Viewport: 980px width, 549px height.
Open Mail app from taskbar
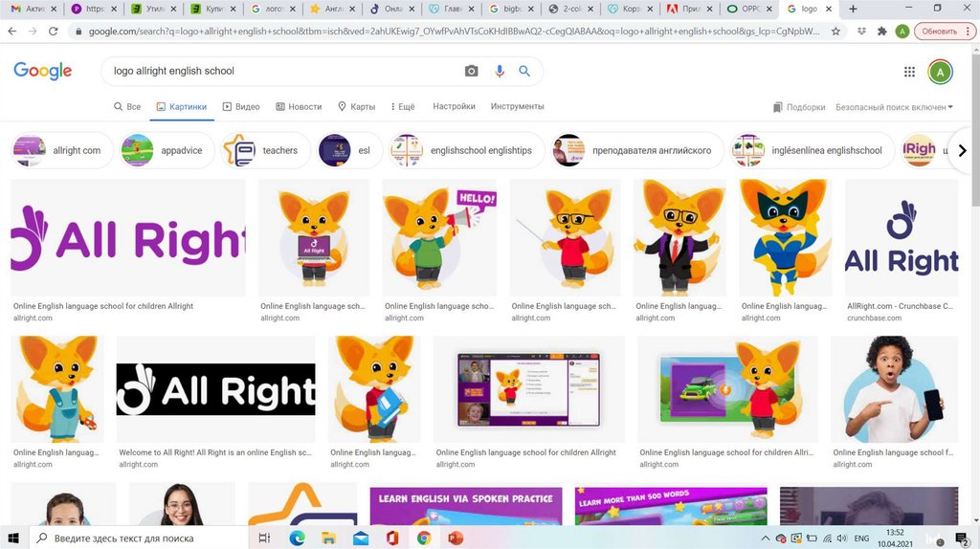[361, 538]
